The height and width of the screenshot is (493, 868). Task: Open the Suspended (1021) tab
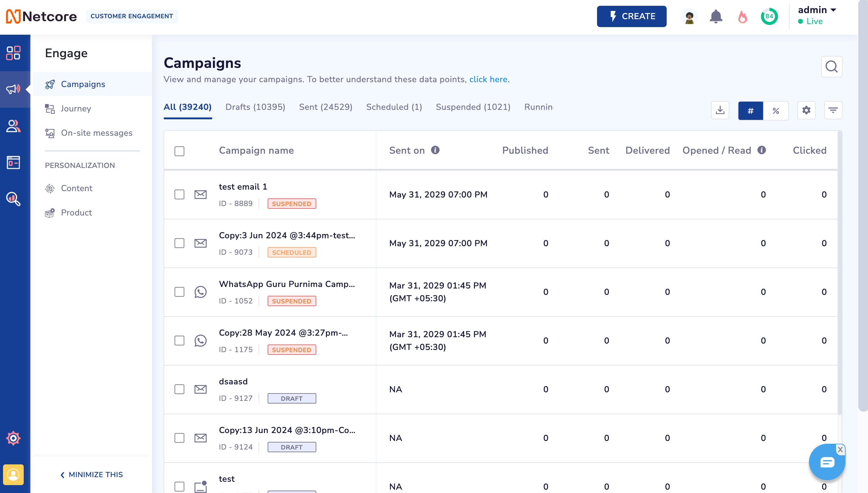click(x=473, y=107)
